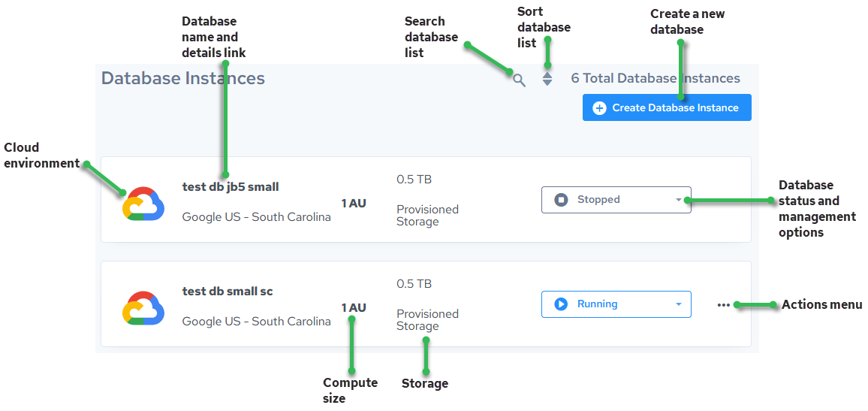This screenshot has width=868, height=411.
Task: Open the test db small sc details link
Action: pos(228,291)
